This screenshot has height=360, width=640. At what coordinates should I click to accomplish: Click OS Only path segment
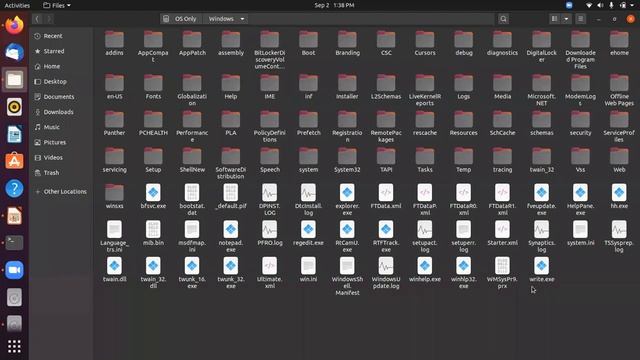[x=180, y=19]
